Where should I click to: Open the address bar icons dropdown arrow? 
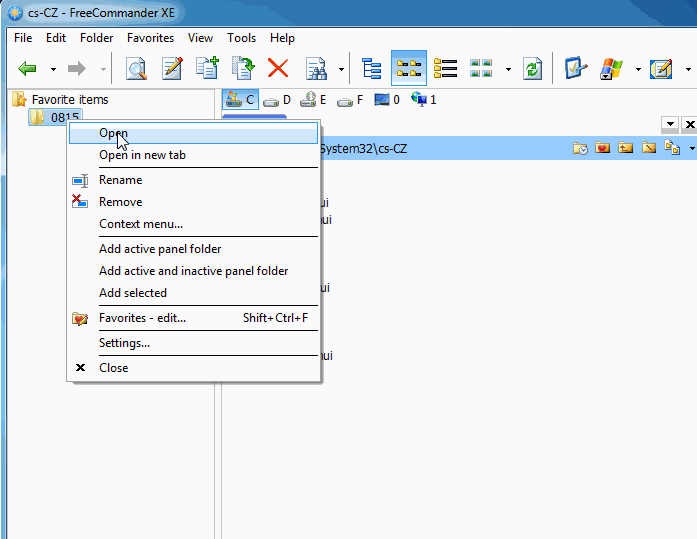pos(692,148)
